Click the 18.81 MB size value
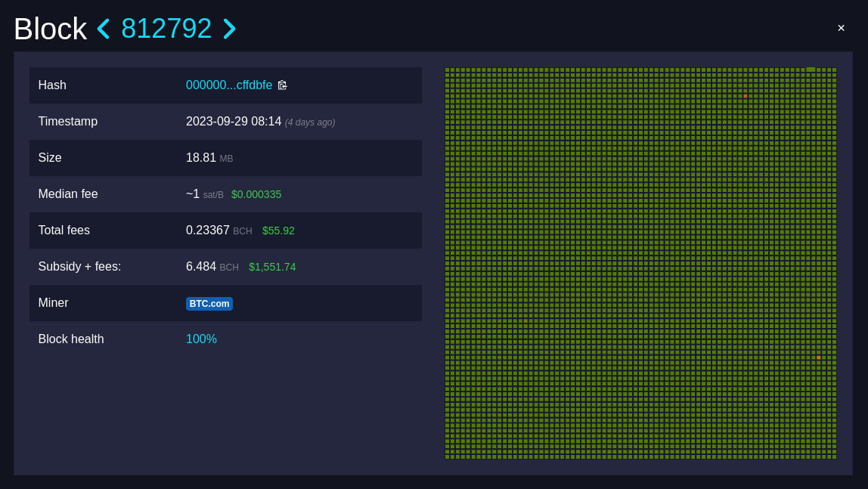 209,158
